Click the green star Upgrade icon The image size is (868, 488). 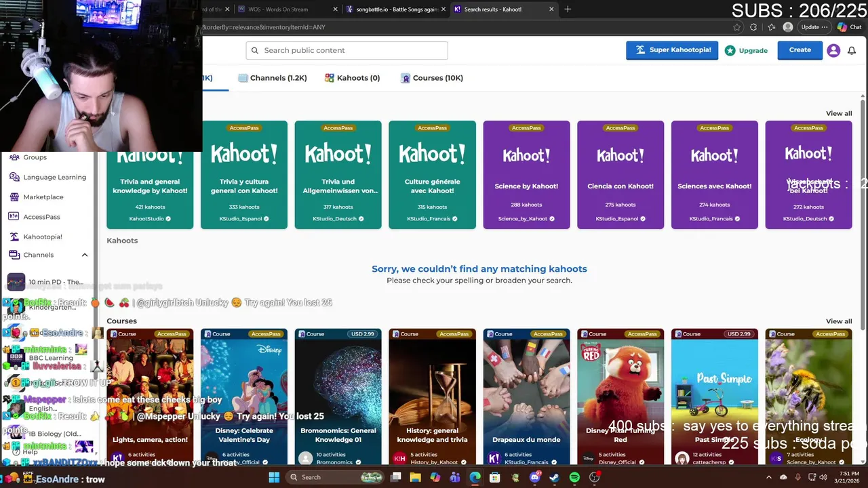(730, 50)
